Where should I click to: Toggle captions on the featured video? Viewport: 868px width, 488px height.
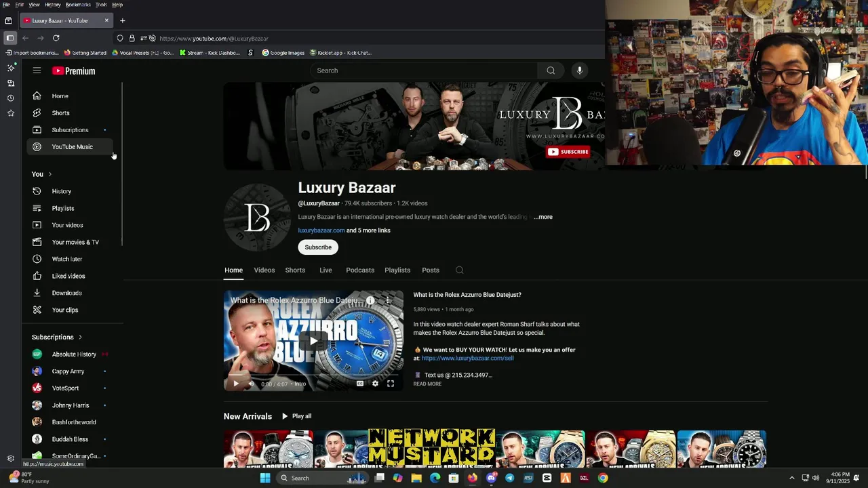pos(360,384)
